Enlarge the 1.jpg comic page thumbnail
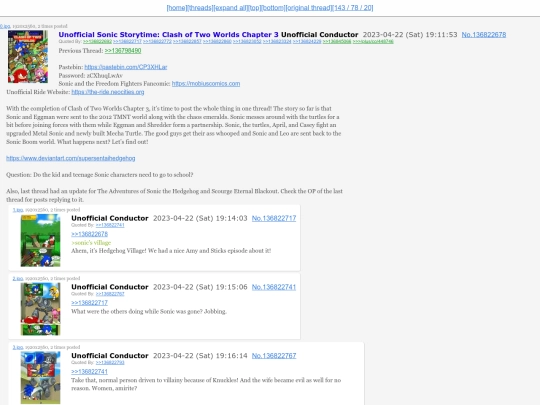The width and height of the screenshot is (540, 405). 40,240
